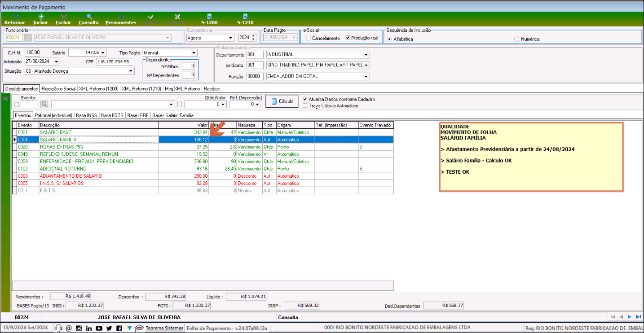Click the year 2024 stepper
Viewport: 644px width, 333px height.
click(x=254, y=38)
